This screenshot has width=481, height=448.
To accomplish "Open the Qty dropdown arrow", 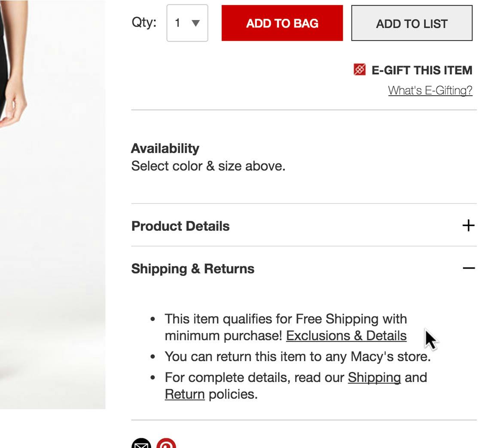I will [195, 23].
